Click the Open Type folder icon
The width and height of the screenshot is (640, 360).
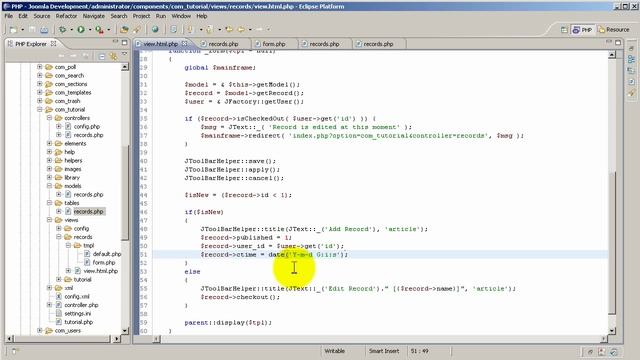pyautogui.click(x=124, y=29)
